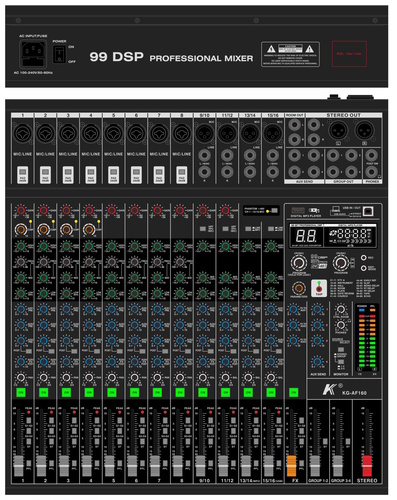Click the channel 1 fader

coord(18,466)
